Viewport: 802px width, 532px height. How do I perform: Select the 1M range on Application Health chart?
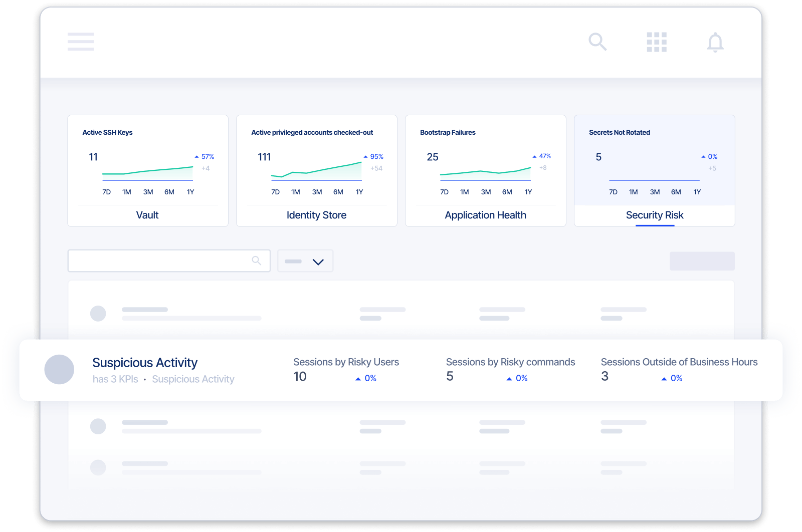(465, 192)
